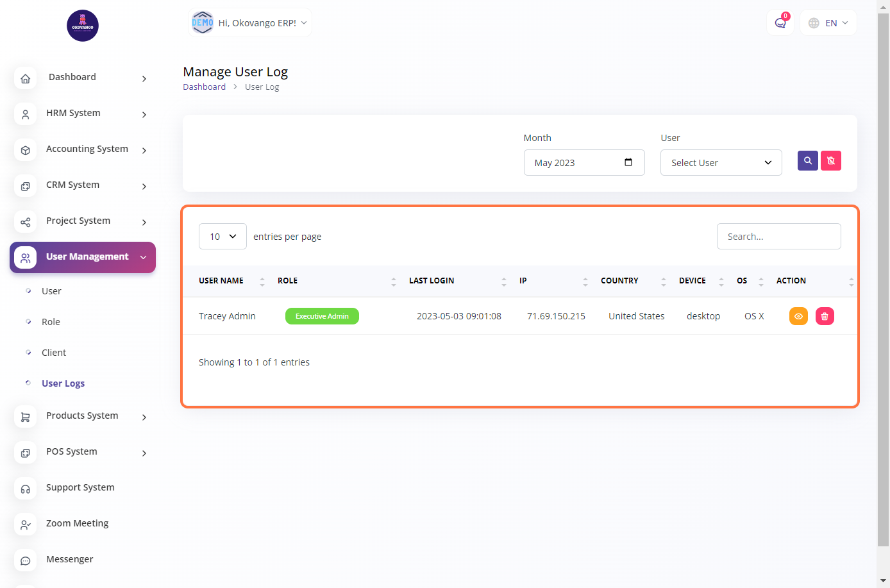Click the Okovango logo
This screenshot has height=588, width=890.
pyautogui.click(x=83, y=26)
